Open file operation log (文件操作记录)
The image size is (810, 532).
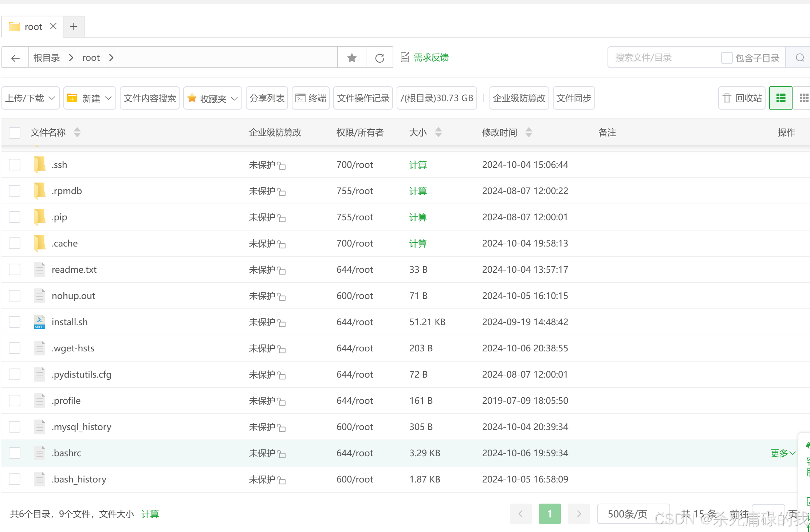coord(363,98)
